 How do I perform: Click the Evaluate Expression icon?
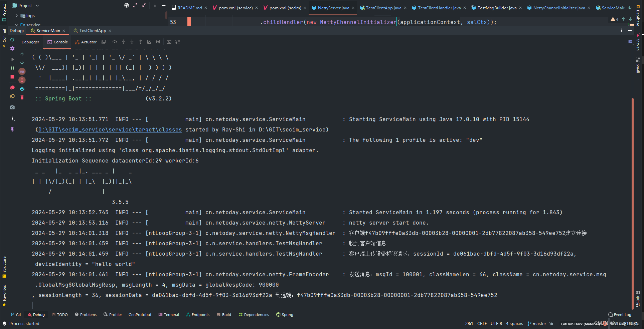pos(169,42)
